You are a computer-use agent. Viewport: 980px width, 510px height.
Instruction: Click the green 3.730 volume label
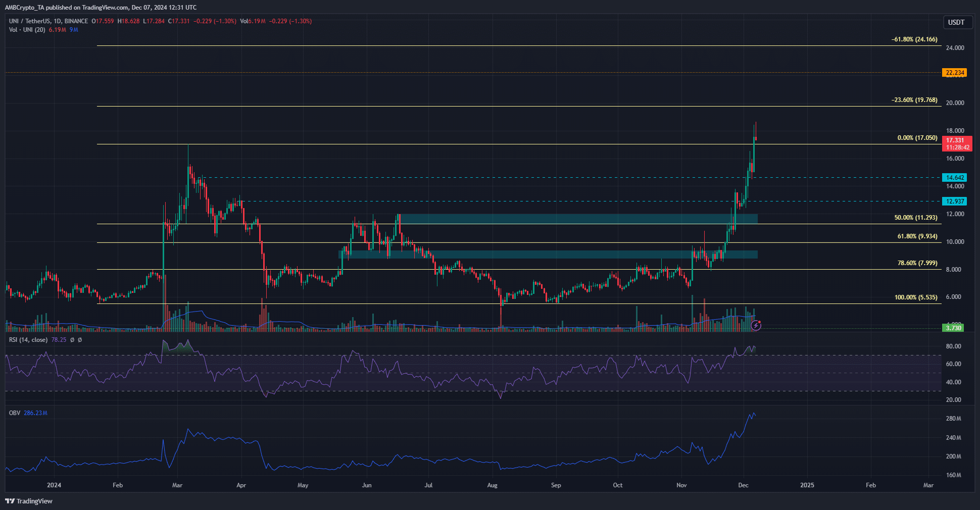[x=953, y=328]
